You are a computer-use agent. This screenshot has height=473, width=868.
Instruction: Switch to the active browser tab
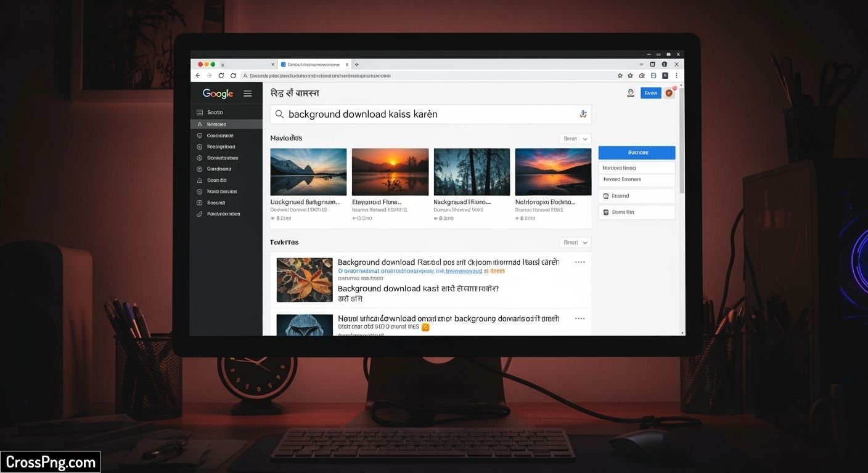[x=314, y=64]
